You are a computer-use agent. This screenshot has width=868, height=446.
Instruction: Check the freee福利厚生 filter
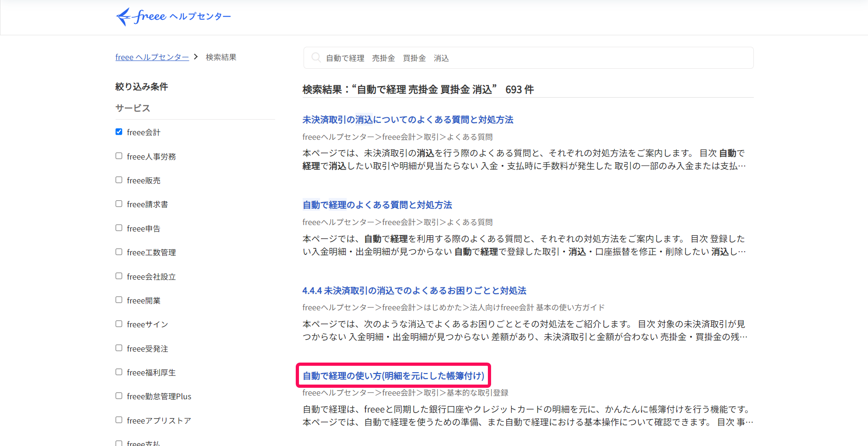119,372
